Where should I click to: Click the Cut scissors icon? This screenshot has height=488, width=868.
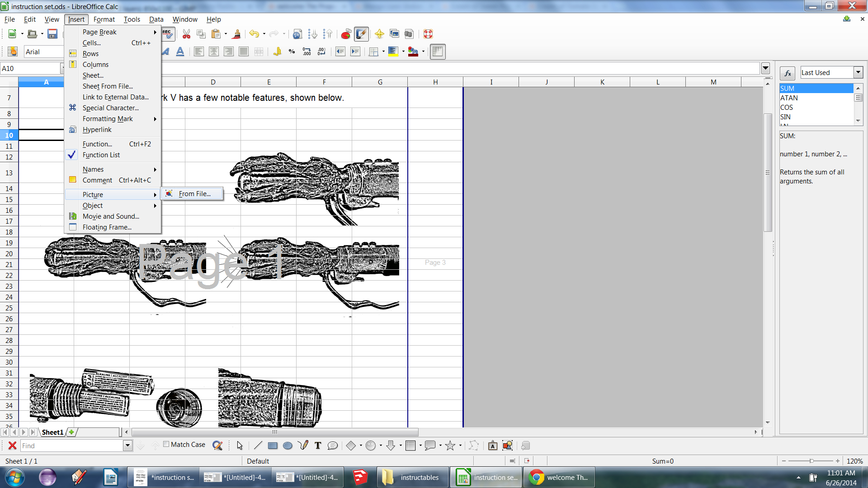[x=186, y=34]
